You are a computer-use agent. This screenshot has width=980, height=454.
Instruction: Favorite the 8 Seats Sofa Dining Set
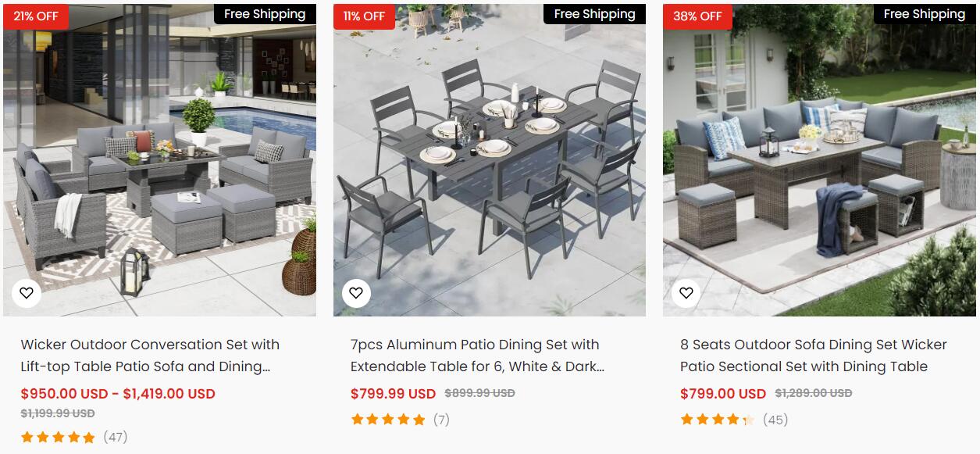686,293
